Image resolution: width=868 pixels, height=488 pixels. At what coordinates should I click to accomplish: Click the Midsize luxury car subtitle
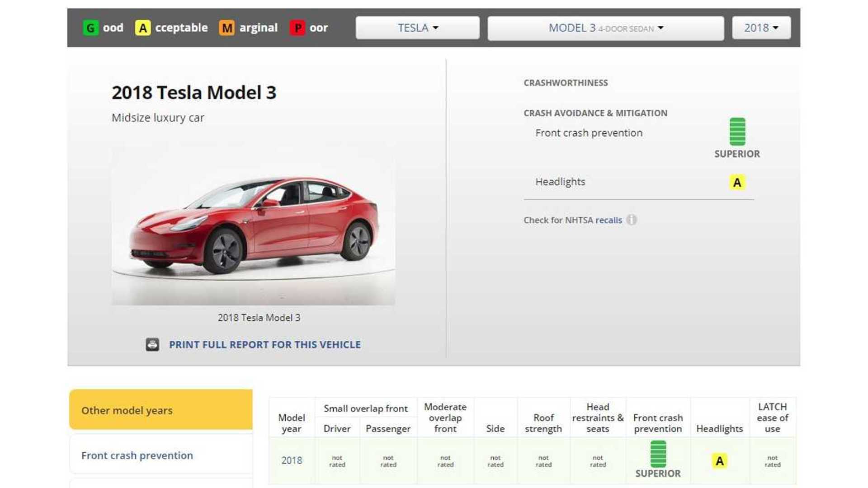(158, 118)
